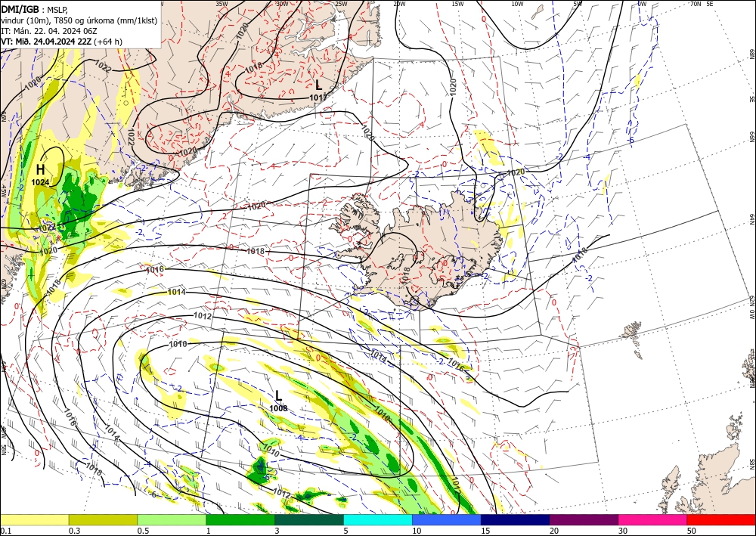Click the "25W" longitude label
The image size is (756, 536).
pyautogui.click(x=341, y=4)
